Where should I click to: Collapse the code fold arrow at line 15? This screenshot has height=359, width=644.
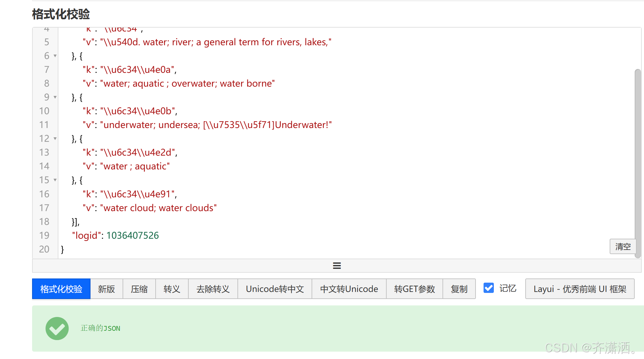point(55,180)
